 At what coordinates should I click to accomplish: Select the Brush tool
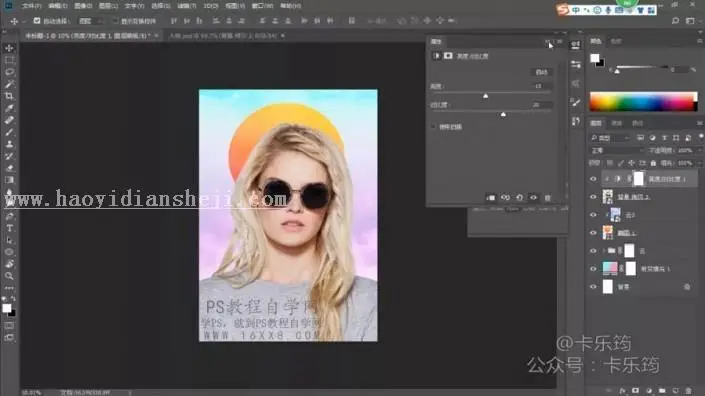coord(9,132)
